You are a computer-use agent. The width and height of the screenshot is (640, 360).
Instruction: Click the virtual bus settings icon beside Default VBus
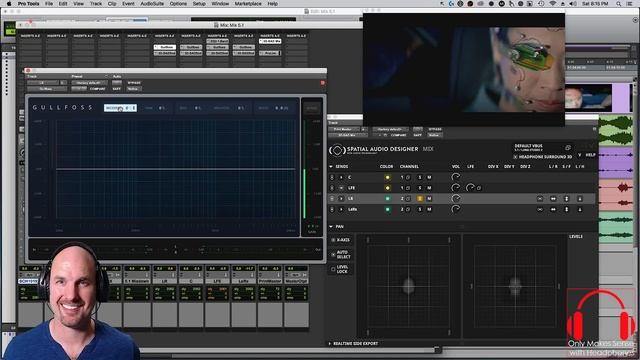point(568,147)
